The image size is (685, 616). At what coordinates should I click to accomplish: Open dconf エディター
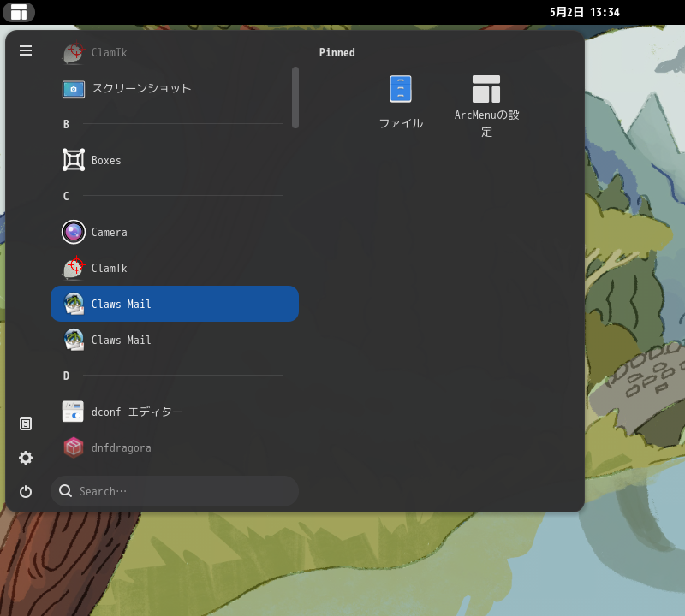pos(175,412)
